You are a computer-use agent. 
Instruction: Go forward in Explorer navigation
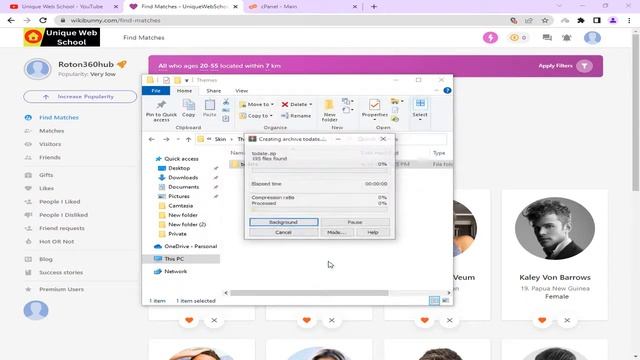tap(166, 140)
